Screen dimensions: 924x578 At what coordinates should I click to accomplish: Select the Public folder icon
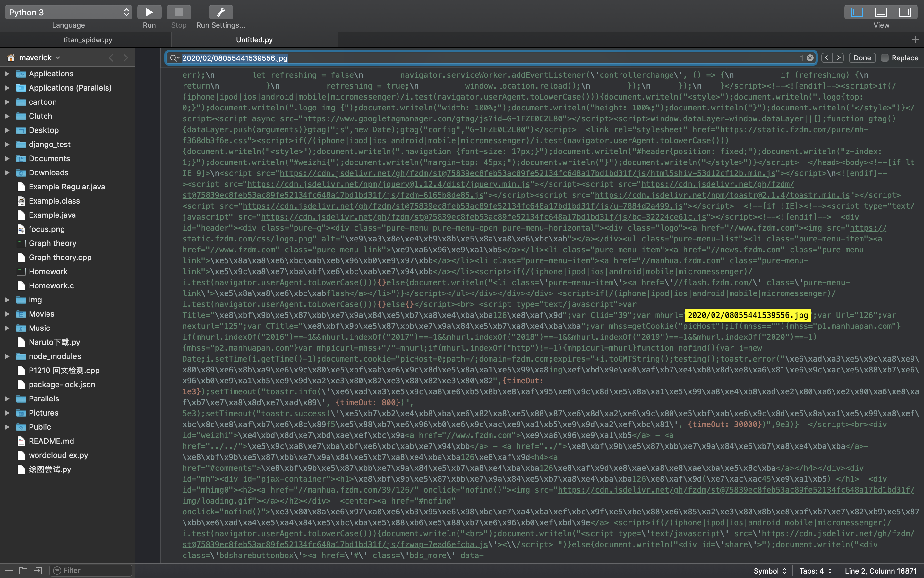click(21, 427)
